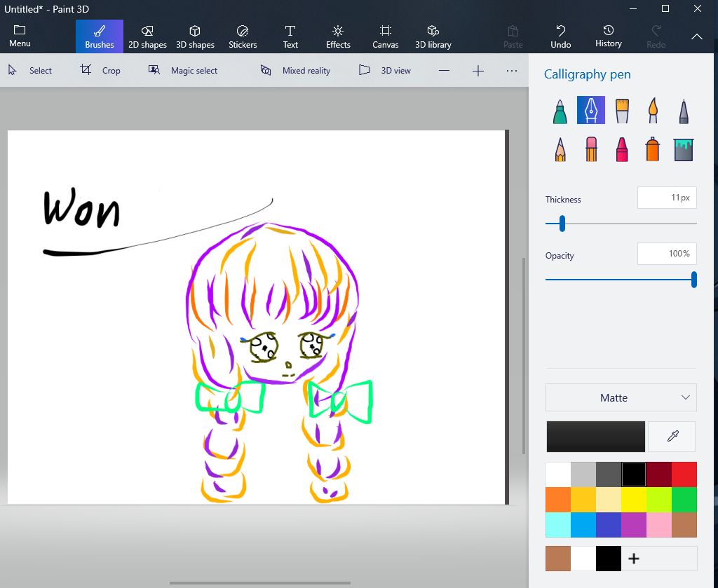This screenshot has width=718, height=588.
Task: Select the Spray can brush
Action: tap(653, 149)
